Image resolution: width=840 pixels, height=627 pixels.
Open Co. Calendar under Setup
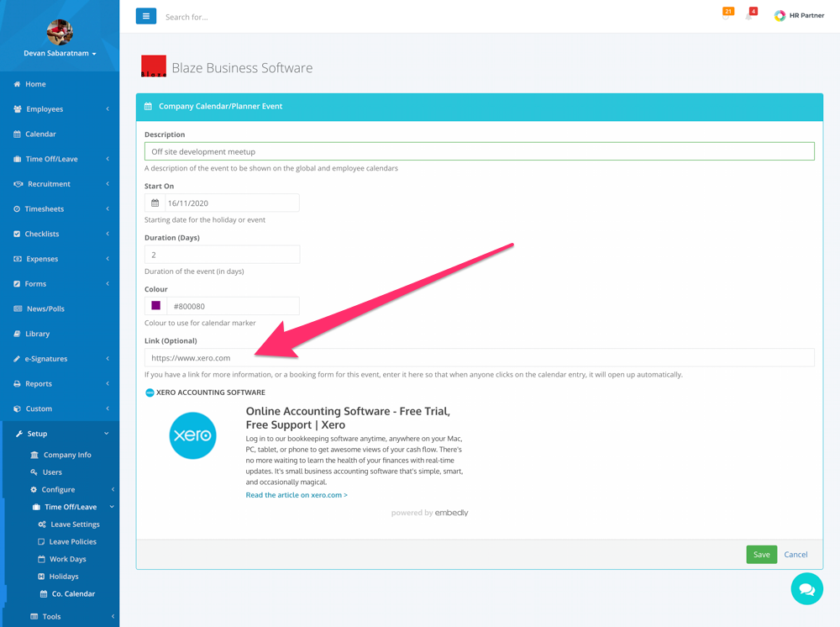click(x=73, y=593)
